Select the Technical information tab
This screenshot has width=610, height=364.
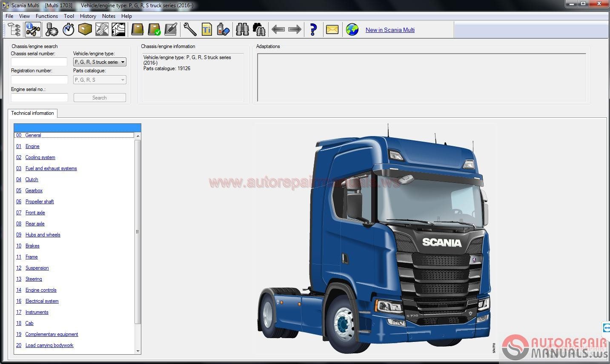(x=32, y=113)
